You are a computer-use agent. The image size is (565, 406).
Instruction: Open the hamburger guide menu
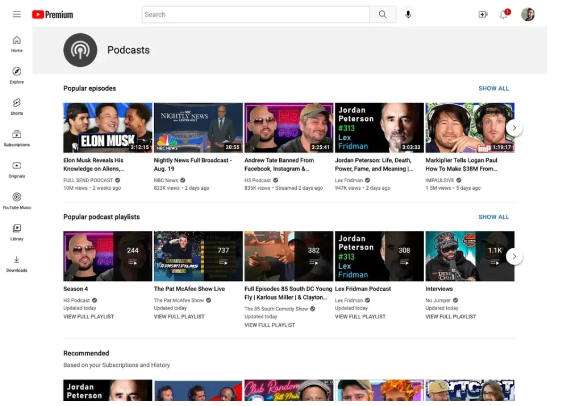tap(17, 14)
